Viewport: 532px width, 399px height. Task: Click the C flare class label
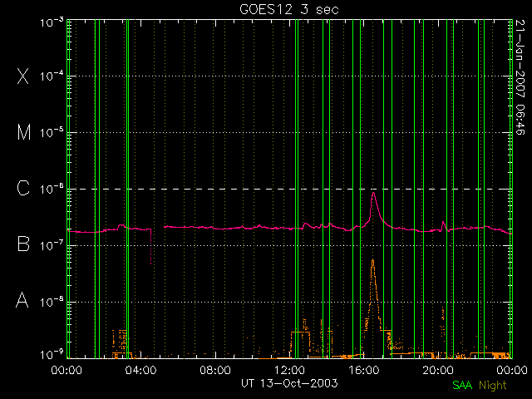[23, 188]
